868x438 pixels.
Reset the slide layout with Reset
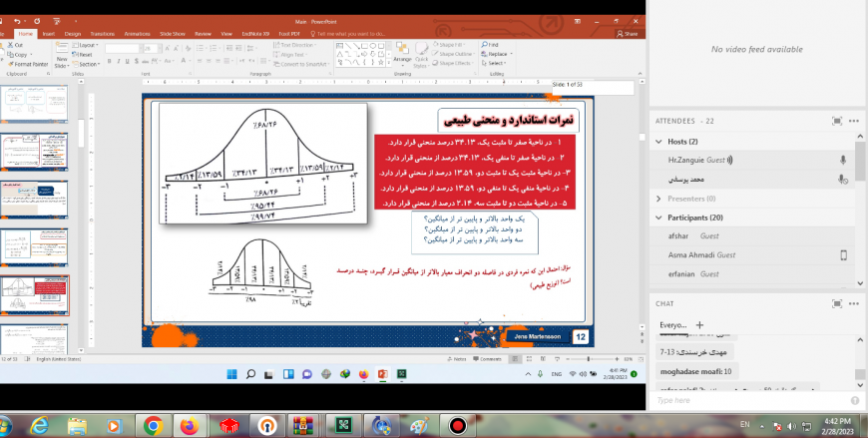coord(82,54)
